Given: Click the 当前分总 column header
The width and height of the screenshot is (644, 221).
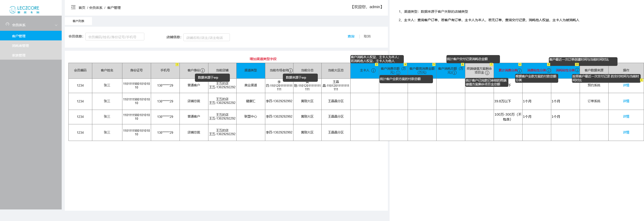Looking at the screenshot, I should [307, 71].
